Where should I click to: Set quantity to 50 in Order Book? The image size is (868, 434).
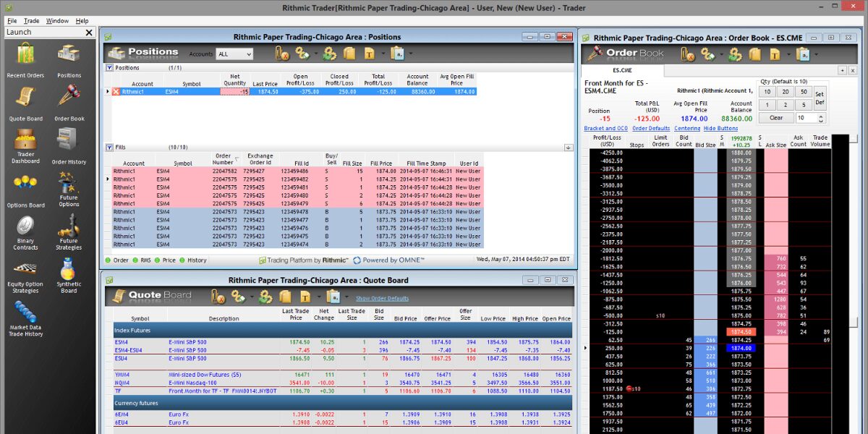click(x=803, y=92)
